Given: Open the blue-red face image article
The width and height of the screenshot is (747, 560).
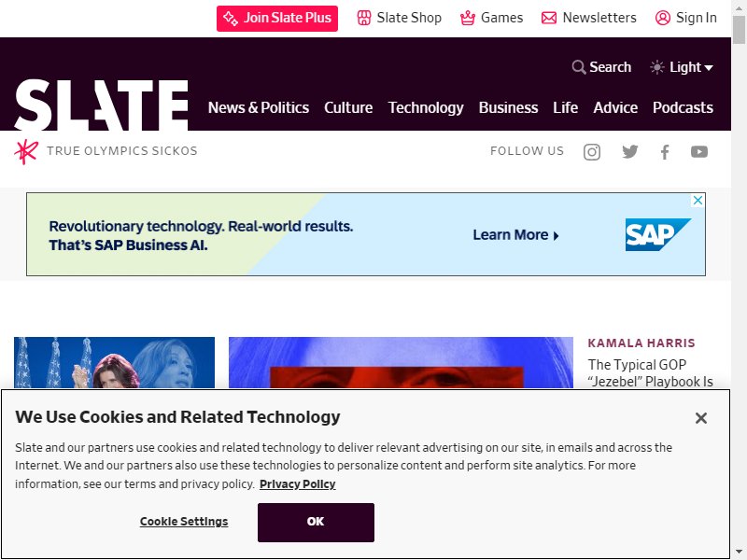Looking at the screenshot, I should click(401, 362).
